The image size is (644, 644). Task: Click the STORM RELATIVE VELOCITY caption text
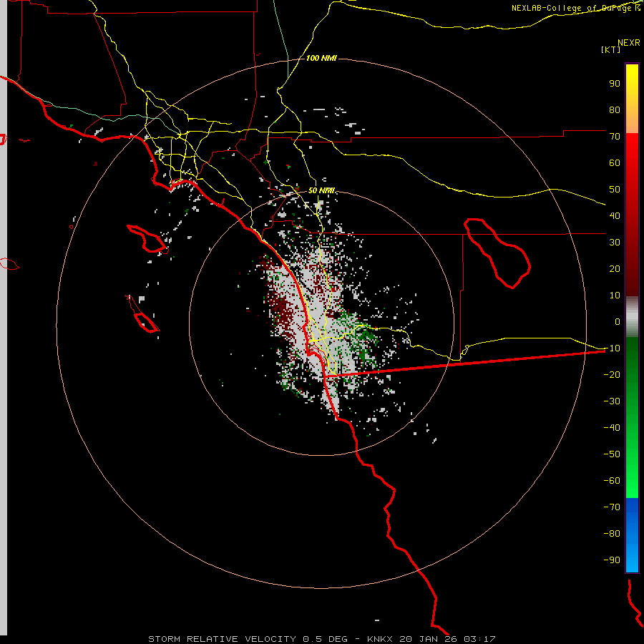[222, 639]
